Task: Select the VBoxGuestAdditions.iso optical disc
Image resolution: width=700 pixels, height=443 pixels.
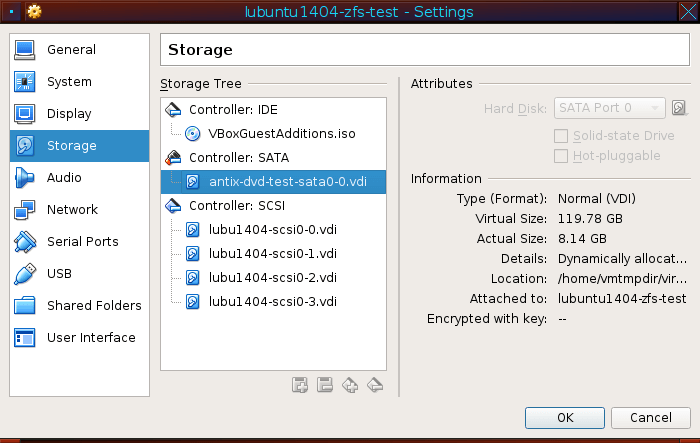Action: pos(273,134)
